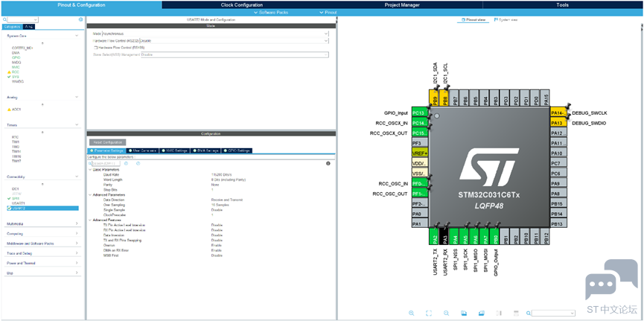This screenshot has width=644, height=321.
Task: Open the GPIO Settings tab
Action: point(237,151)
